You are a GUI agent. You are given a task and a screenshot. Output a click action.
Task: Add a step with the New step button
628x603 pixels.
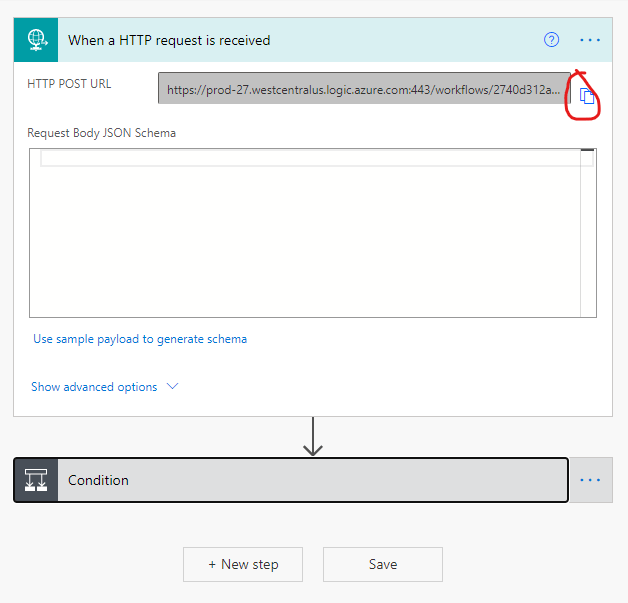[x=243, y=564]
